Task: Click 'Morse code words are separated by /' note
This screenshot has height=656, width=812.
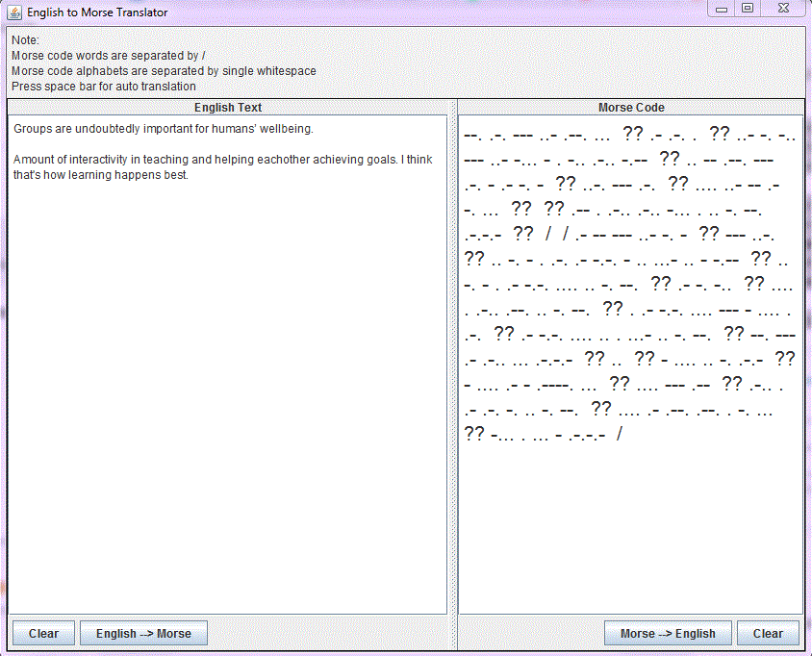Action: 108,56
